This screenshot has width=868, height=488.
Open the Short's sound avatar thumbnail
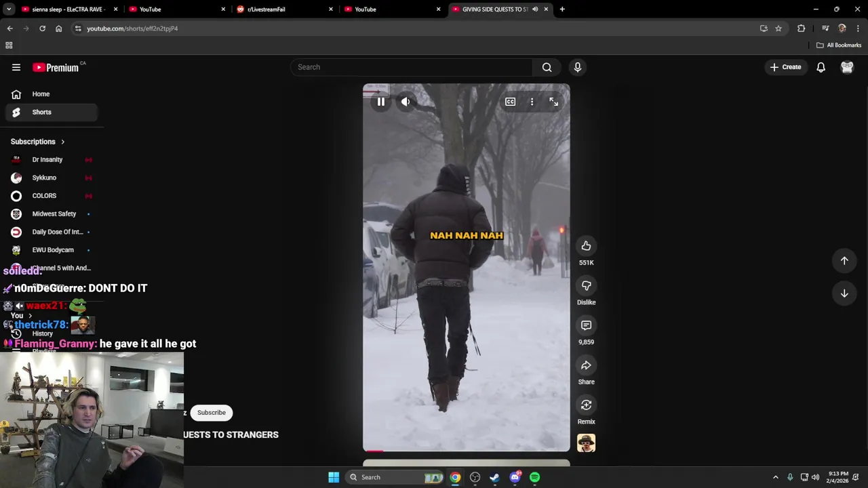tap(586, 443)
